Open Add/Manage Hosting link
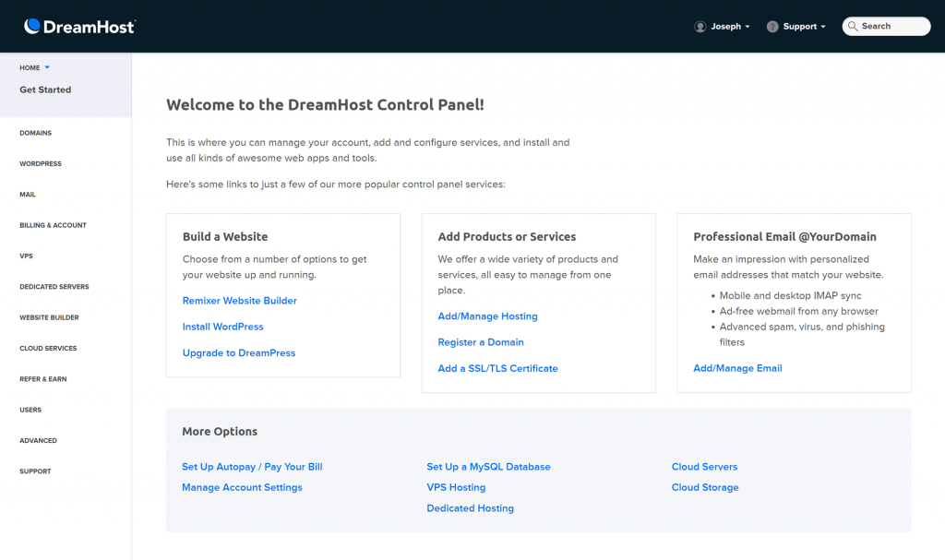This screenshot has width=945, height=560. click(487, 316)
